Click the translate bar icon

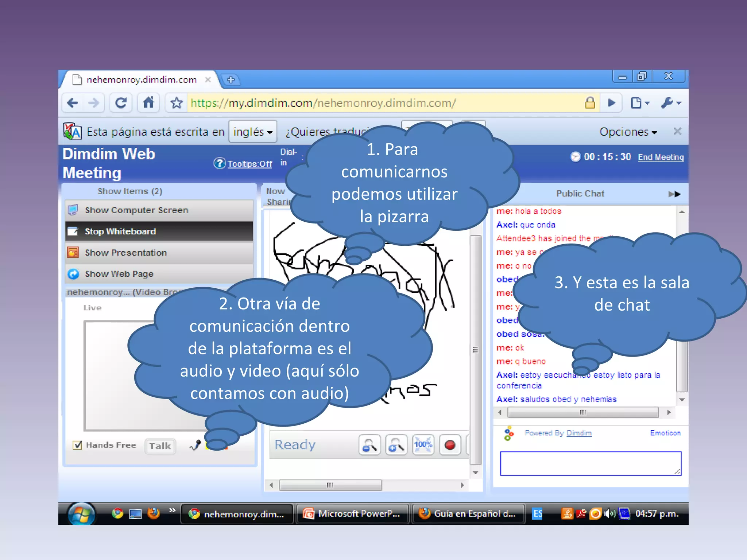point(72,132)
